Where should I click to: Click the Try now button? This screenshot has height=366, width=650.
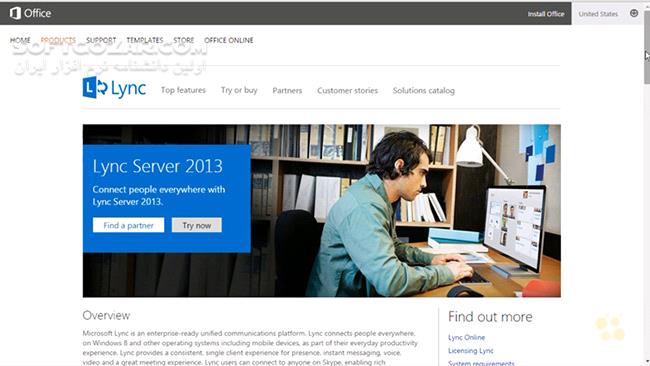[x=197, y=225]
